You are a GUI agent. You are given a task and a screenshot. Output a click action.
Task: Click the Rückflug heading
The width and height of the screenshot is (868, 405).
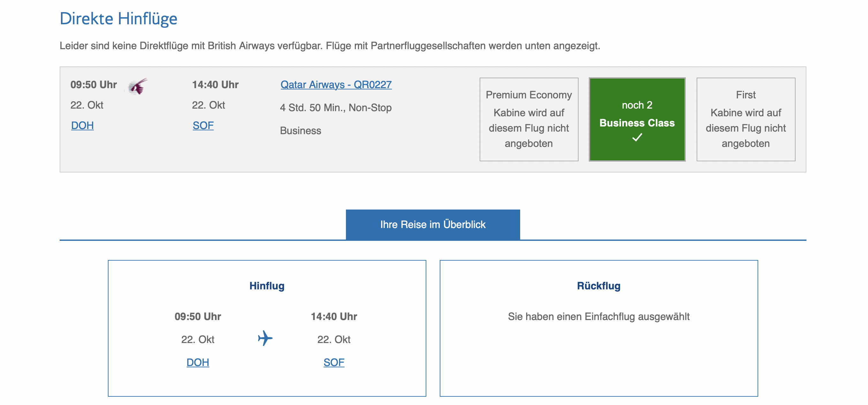[598, 286]
